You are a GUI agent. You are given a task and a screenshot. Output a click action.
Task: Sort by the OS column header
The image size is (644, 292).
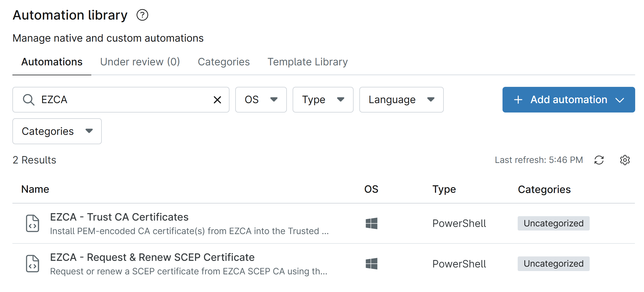(371, 189)
